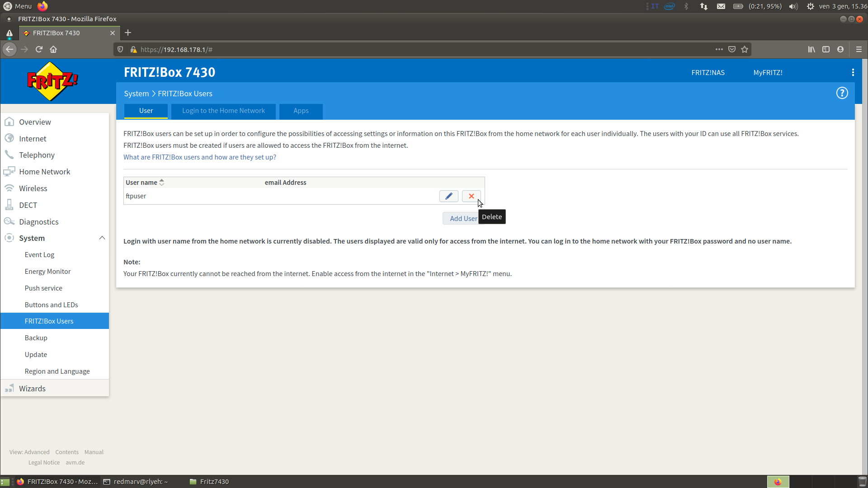Open the avm.de footer link
Screen dimensions: 868x488
(75, 463)
